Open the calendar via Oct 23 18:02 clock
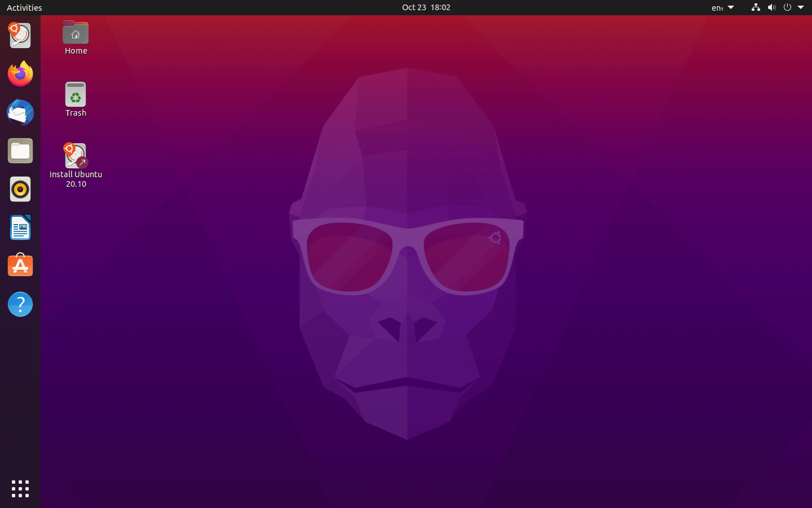The image size is (812, 508). click(x=426, y=7)
